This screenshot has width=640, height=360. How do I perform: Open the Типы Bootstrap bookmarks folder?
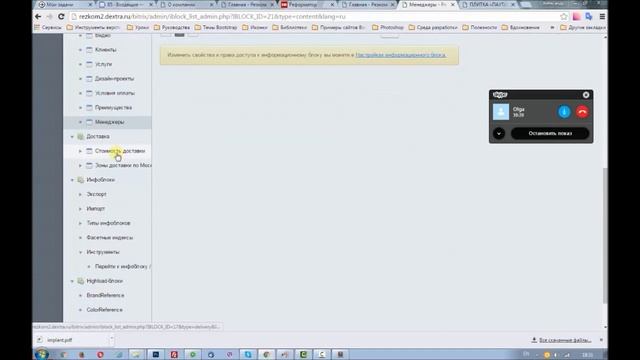coord(216,27)
